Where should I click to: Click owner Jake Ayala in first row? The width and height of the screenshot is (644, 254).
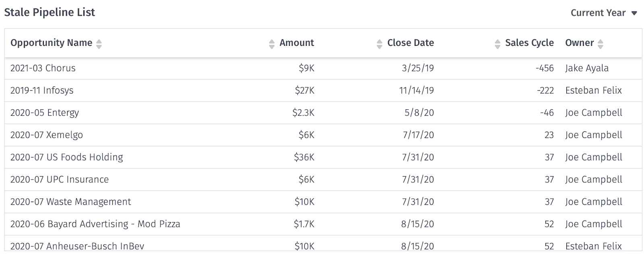(x=587, y=68)
